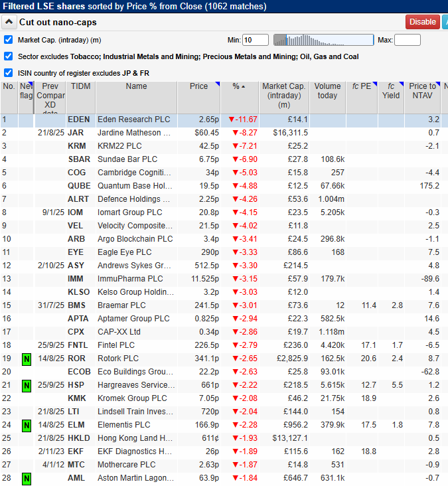Click the Min market cap input field

tap(256, 40)
